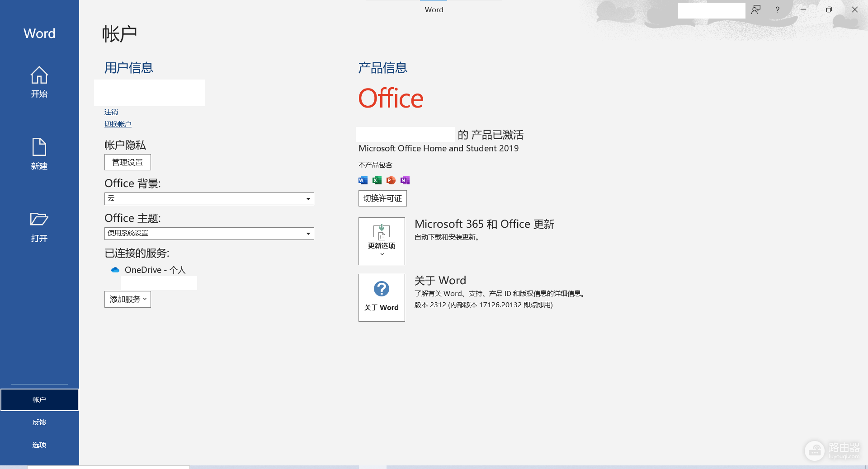Open 管理设置 privacy settings
868x469 pixels.
point(127,162)
